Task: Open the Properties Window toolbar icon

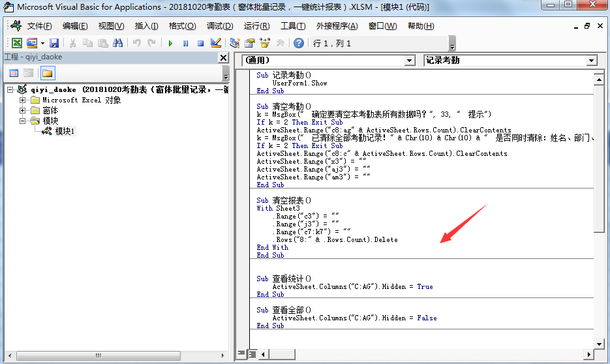Action: pyautogui.click(x=250, y=43)
